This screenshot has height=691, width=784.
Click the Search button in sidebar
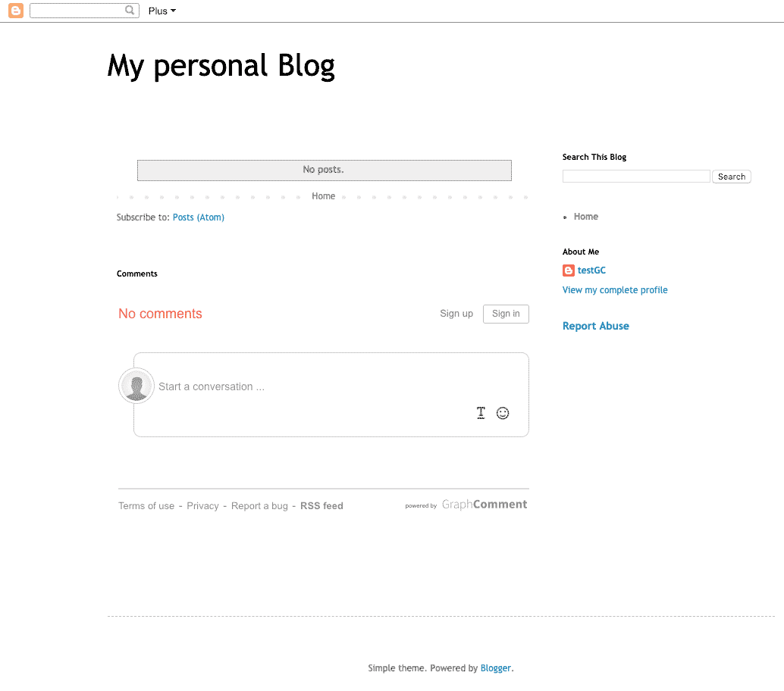[732, 177]
